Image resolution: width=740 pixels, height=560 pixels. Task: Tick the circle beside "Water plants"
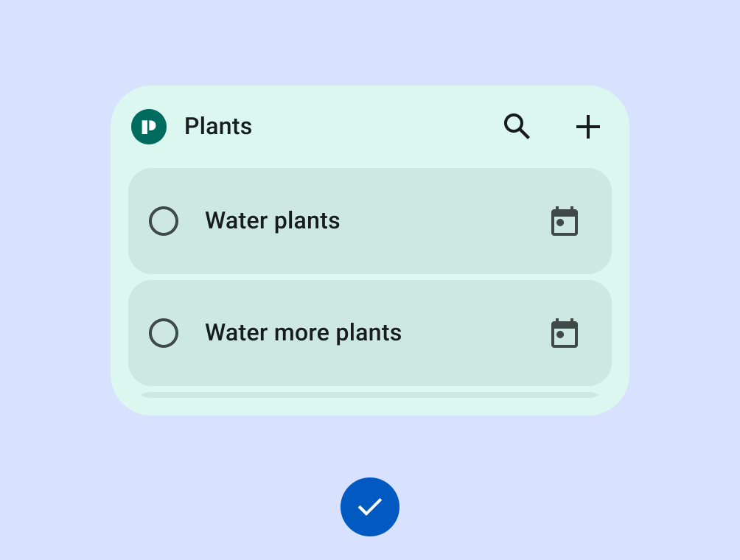[164, 221]
